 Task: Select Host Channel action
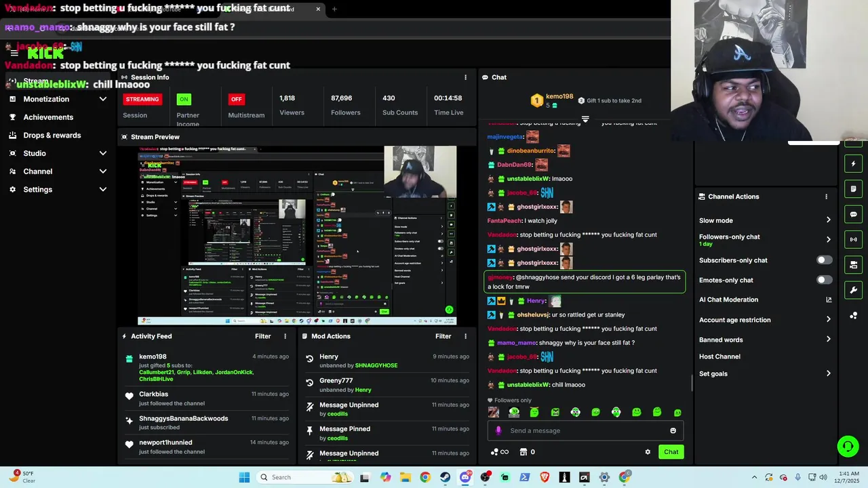pyautogui.click(x=719, y=357)
